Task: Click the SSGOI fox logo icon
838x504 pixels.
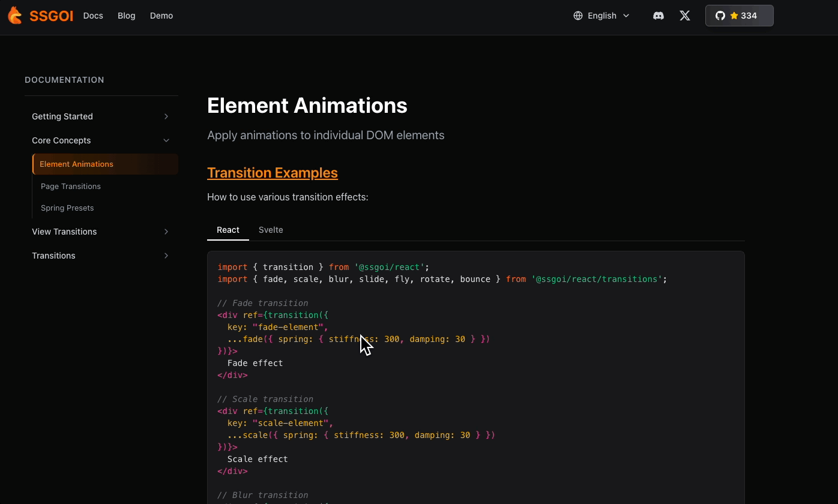Action: click(x=15, y=16)
